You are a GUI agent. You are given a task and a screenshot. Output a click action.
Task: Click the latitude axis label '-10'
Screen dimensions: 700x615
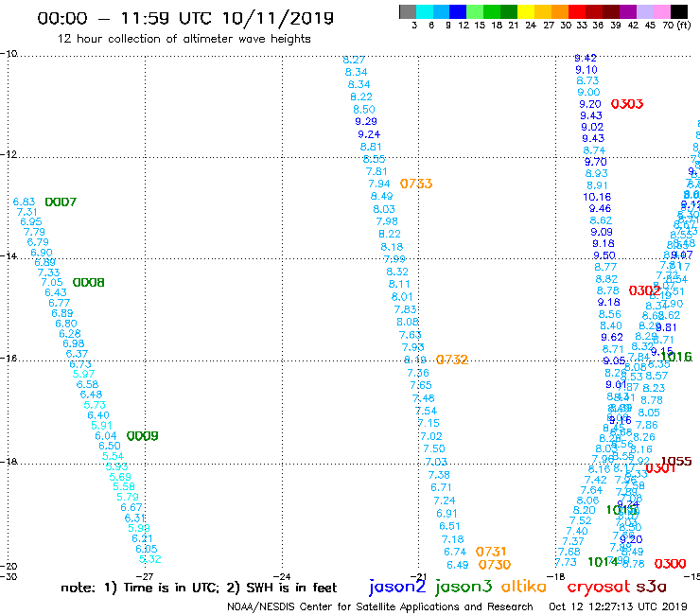[9, 54]
